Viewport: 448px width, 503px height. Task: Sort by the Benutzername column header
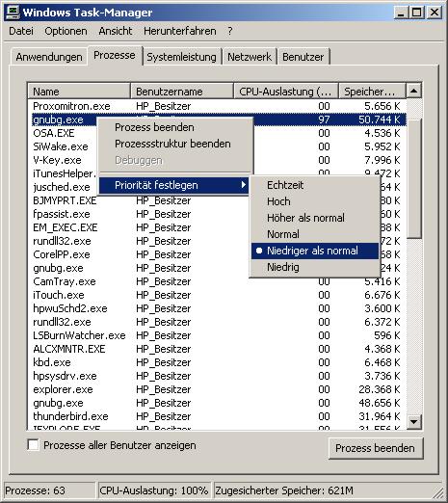pos(182,92)
